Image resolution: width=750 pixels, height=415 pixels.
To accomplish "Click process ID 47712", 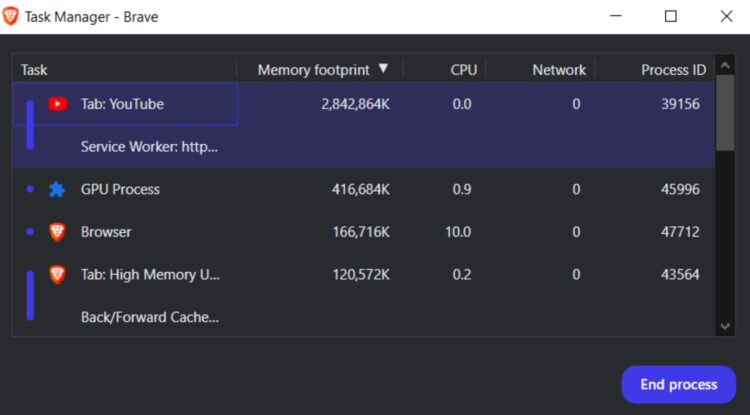I will [680, 232].
